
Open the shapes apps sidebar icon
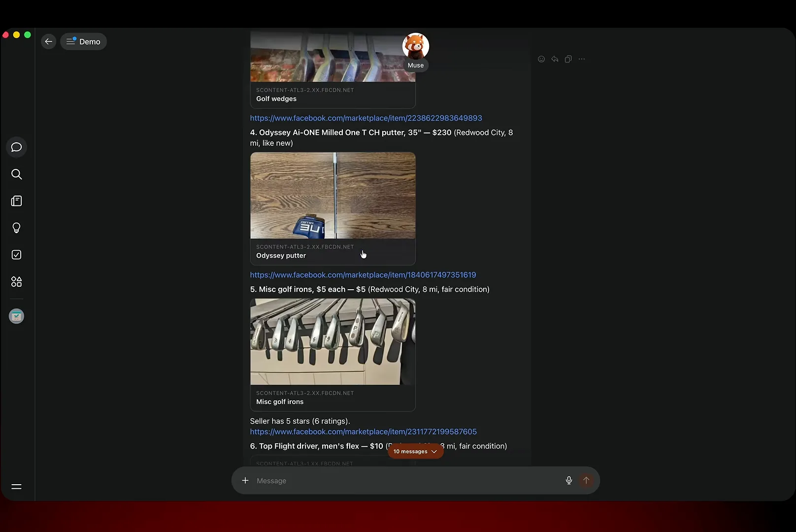coord(16,282)
